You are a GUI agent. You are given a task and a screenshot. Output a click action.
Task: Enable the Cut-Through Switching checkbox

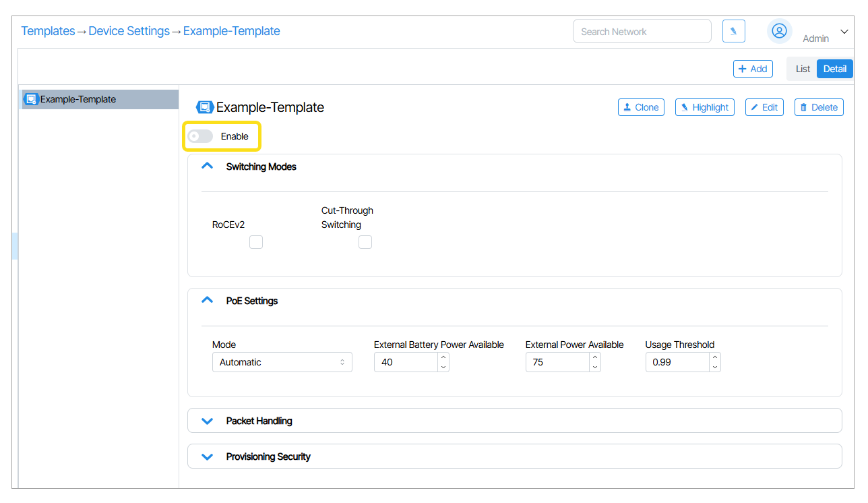pos(365,242)
